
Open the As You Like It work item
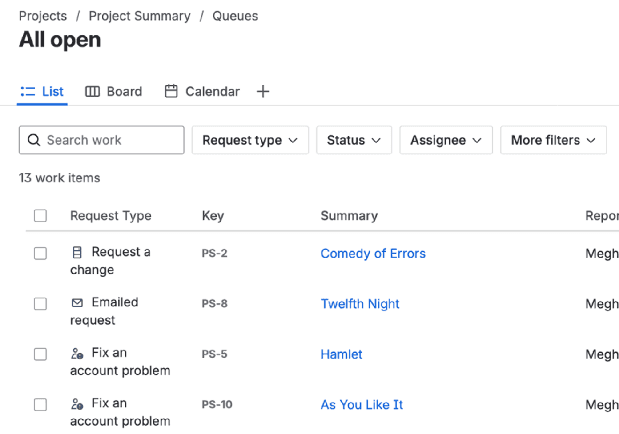pyautogui.click(x=361, y=405)
